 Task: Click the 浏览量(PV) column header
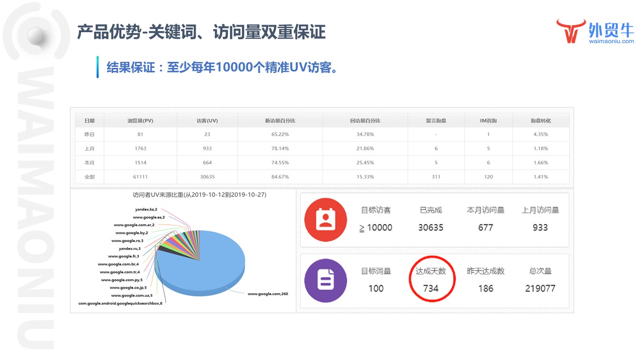point(140,121)
